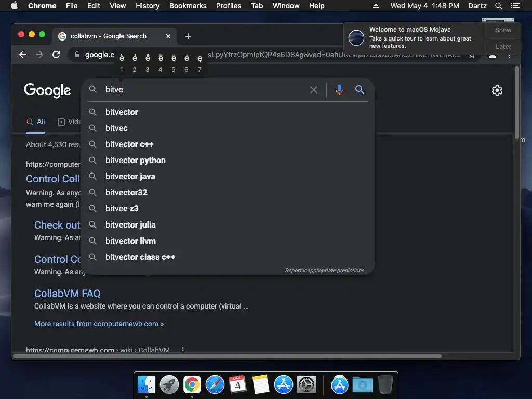532x399 pixels.
Task: Open Trash from the dock
Action: click(385, 385)
